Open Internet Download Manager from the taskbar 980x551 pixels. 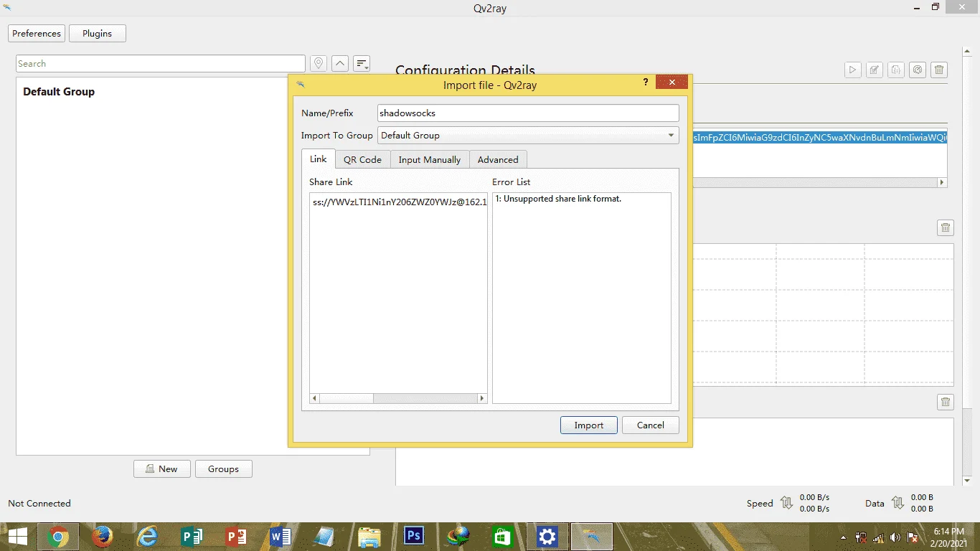[x=458, y=537]
